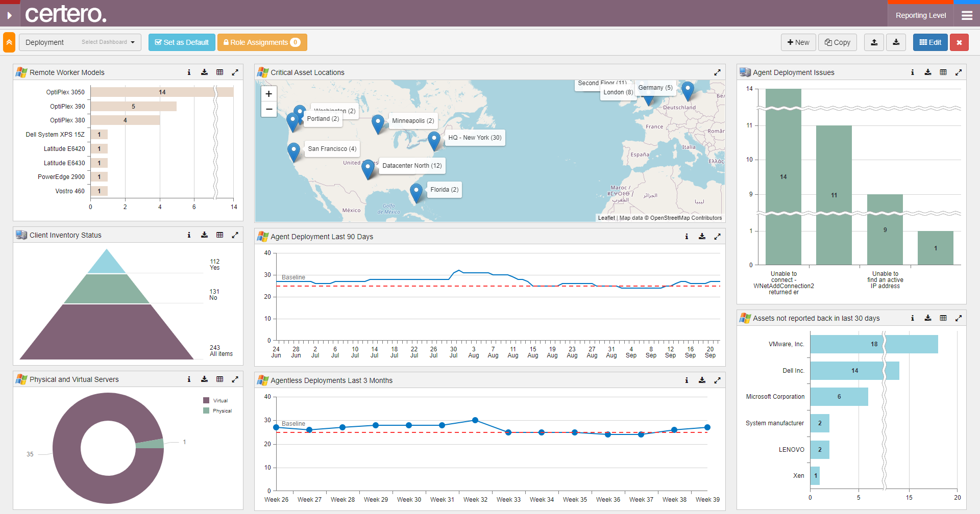
Task: Toggle the Physical legend series
Action: pos(217,411)
